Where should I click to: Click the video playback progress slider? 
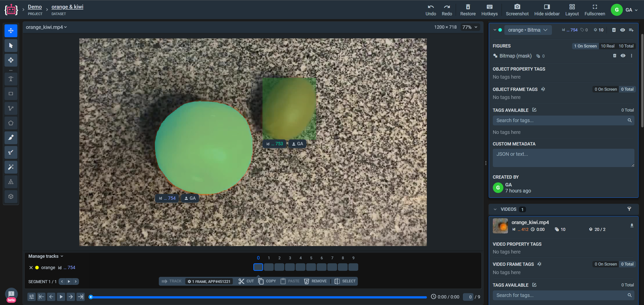coord(259,297)
